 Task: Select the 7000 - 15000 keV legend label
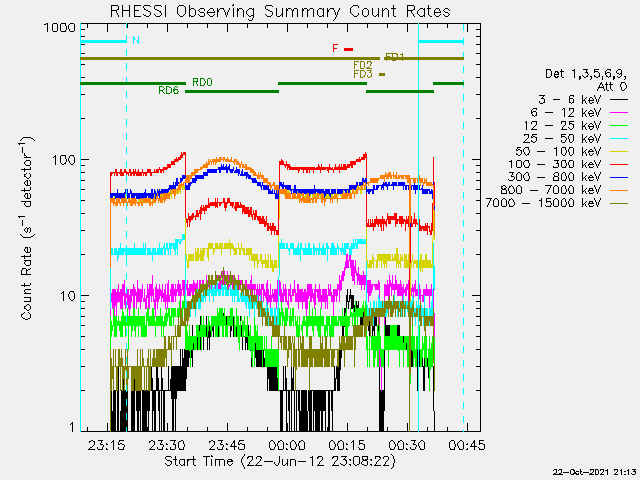[x=543, y=203]
